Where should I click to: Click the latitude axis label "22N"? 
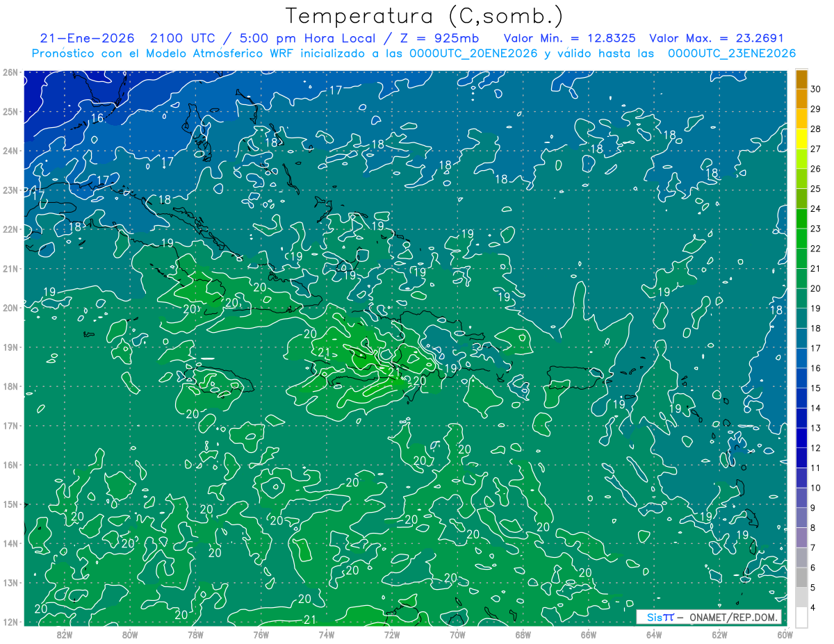click(x=10, y=229)
